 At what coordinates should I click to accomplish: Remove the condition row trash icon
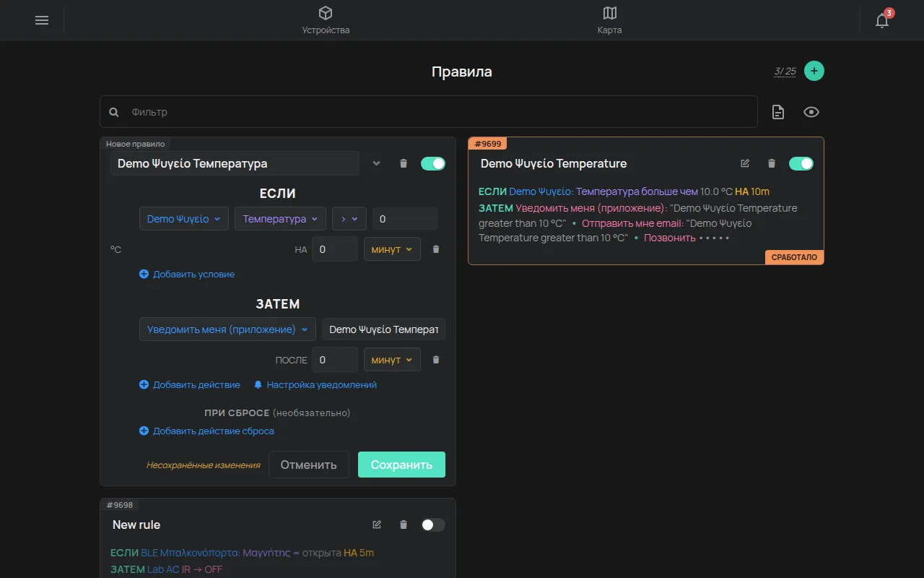(x=436, y=249)
